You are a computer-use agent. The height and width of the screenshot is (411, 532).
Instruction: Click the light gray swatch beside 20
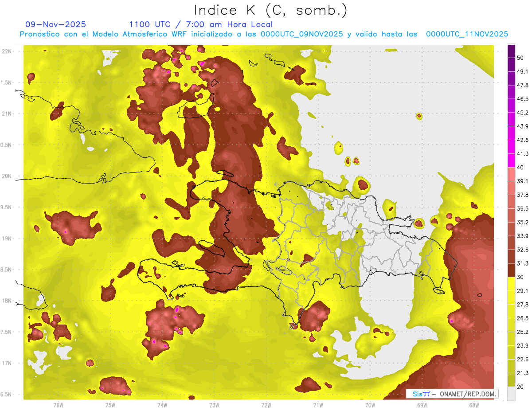click(x=512, y=394)
